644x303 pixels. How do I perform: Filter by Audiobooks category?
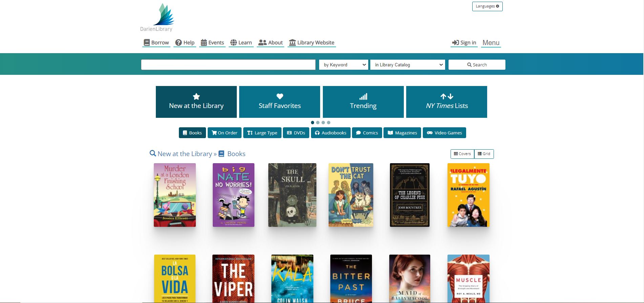(x=331, y=133)
